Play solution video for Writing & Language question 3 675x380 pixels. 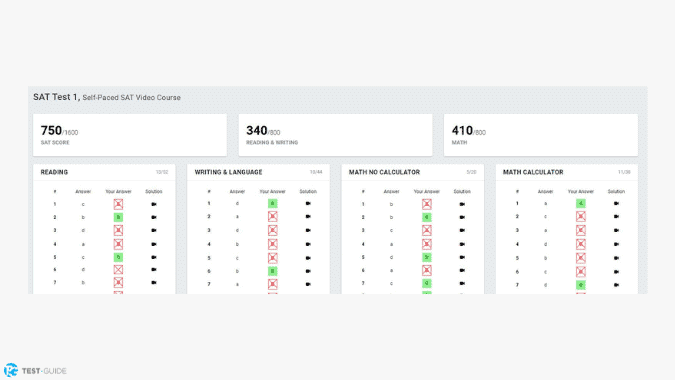click(308, 230)
